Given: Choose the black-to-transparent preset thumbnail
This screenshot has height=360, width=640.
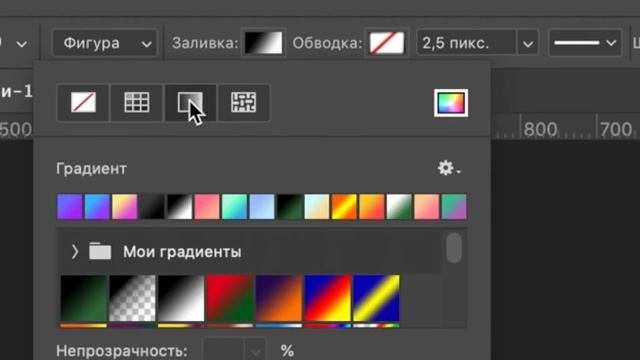Looking at the screenshot, I should (132, 298).
